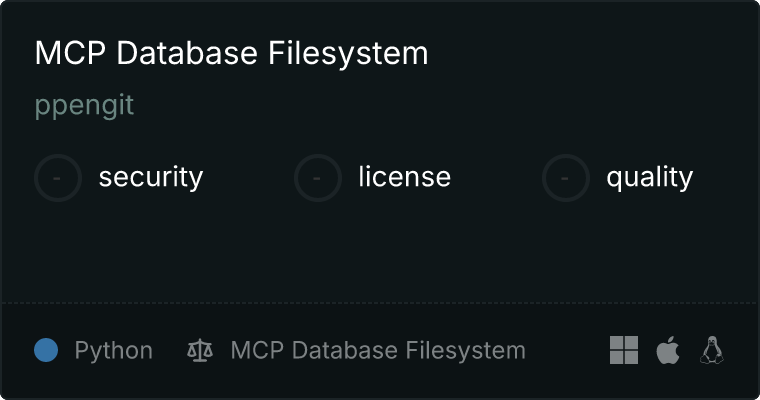Click the Windows platform icon
Viewport: 760px width, 400px height.
pos(624,350)
